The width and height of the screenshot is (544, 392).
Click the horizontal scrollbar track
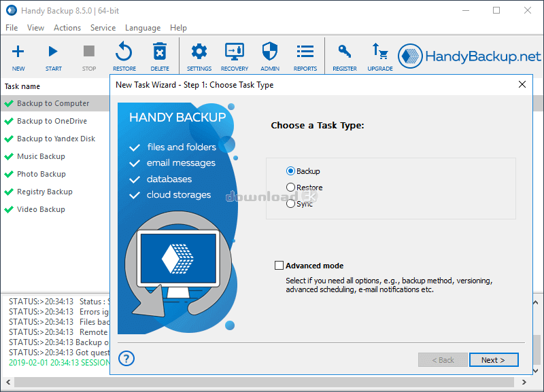[x=264, y=382]
